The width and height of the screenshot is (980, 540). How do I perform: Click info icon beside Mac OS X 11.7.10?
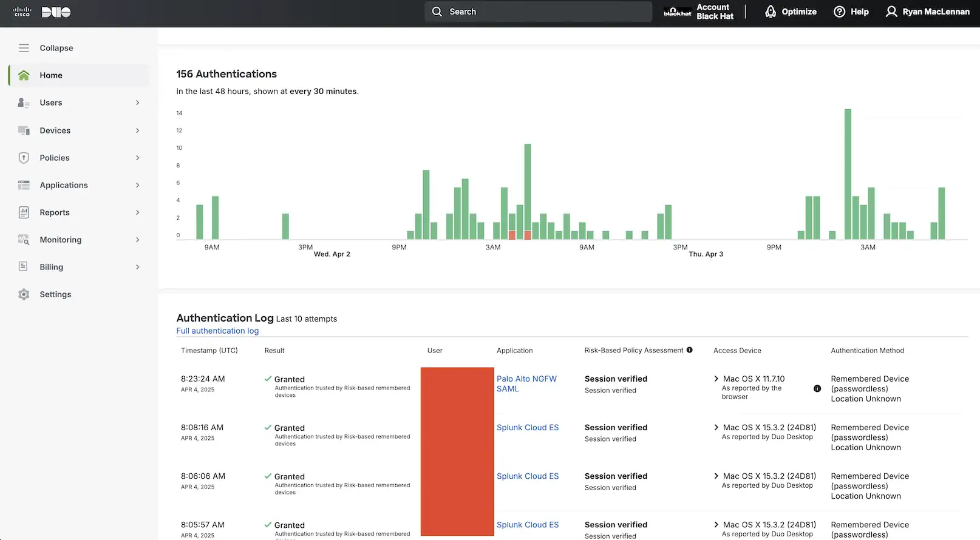tap(817, 388)
